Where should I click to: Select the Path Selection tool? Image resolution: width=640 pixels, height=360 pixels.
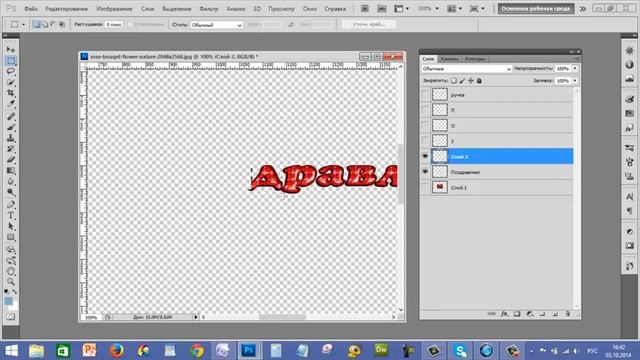[x=11, y=226]
